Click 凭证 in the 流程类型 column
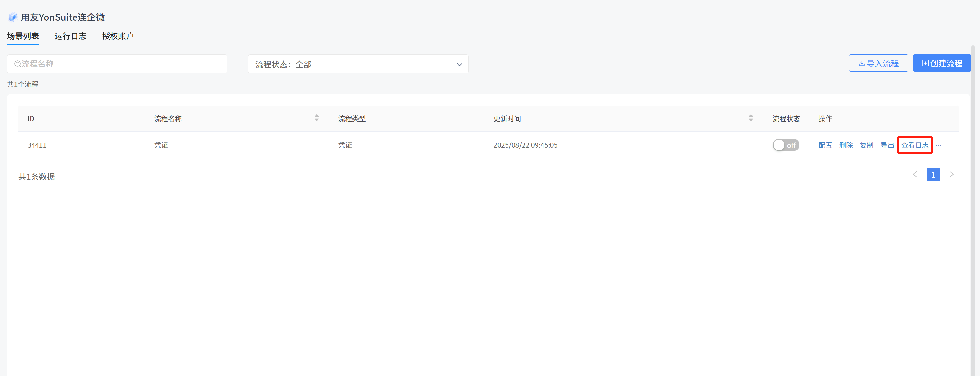 pos(345,145)
